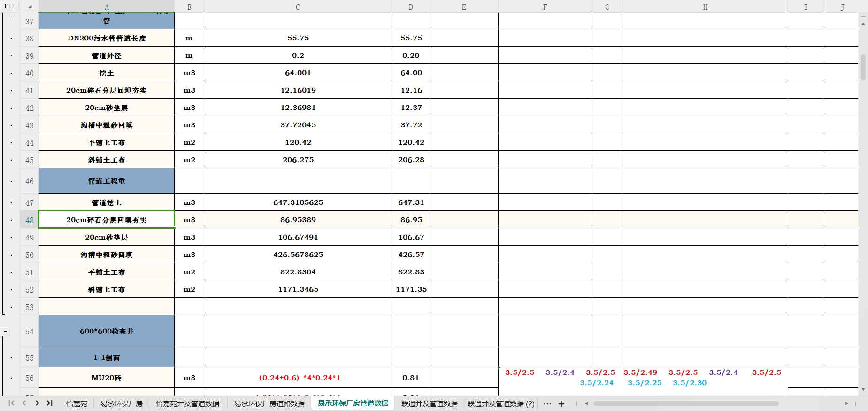Click value 647.3105625

(298, 202)
